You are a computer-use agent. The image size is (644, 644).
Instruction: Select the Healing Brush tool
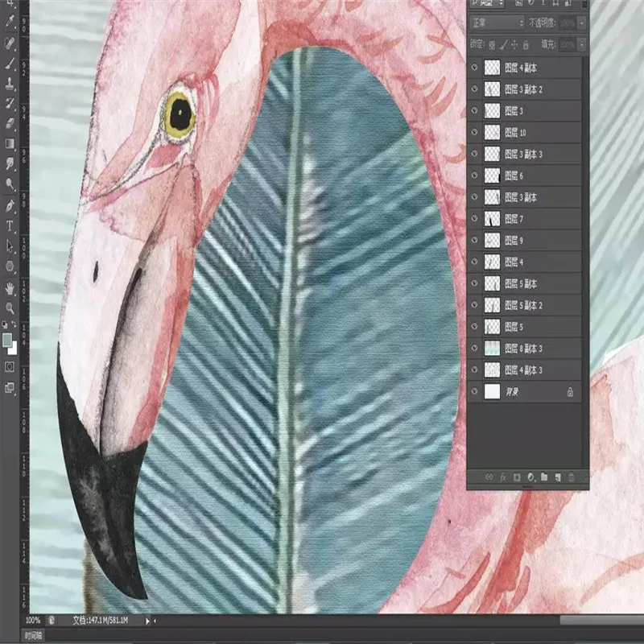10,43
